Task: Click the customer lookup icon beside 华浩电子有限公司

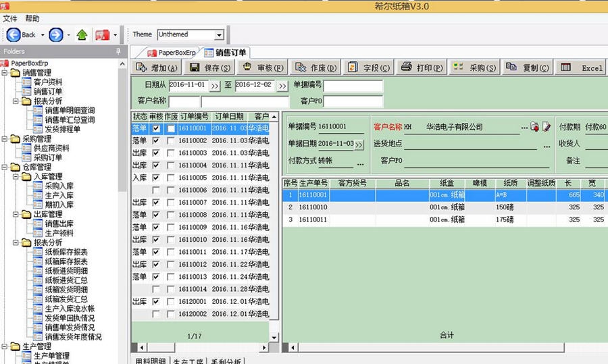Action: pos(535,126)
